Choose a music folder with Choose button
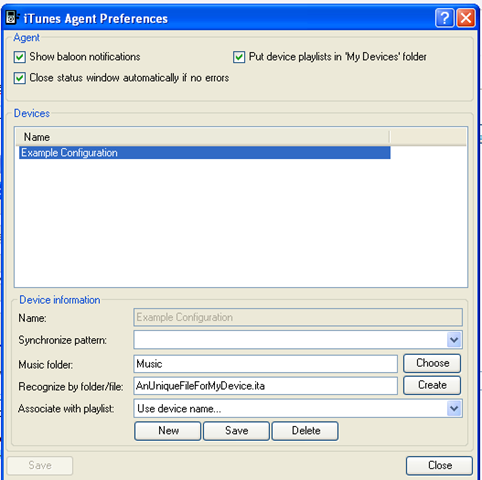The image size is (482, 480). 432,363
